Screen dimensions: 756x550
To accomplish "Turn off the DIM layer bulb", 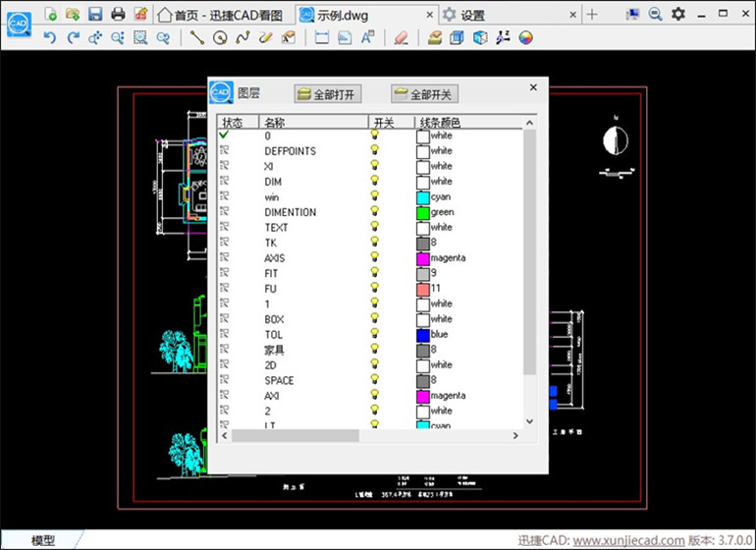I will tap(375, 181).
